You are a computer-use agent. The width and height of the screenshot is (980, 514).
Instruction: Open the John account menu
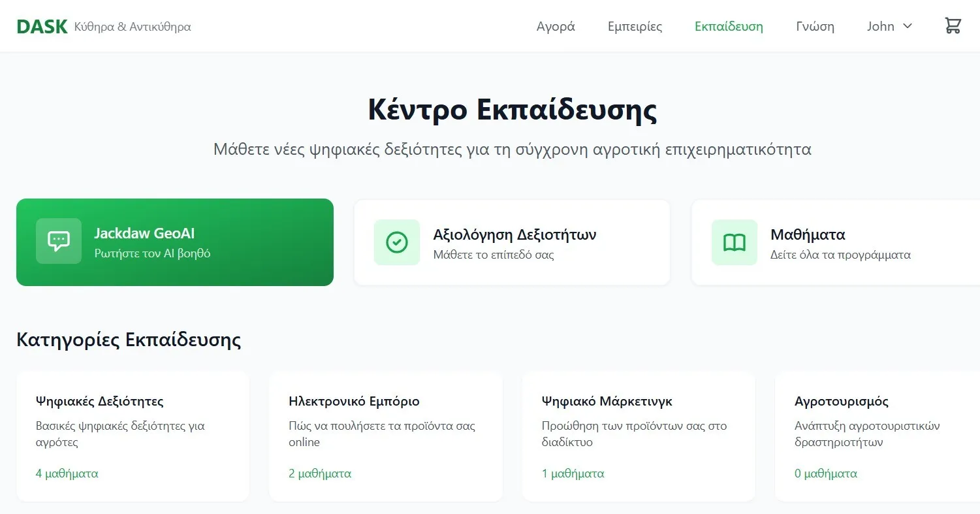pyautogui.click(x=881, y=27)
